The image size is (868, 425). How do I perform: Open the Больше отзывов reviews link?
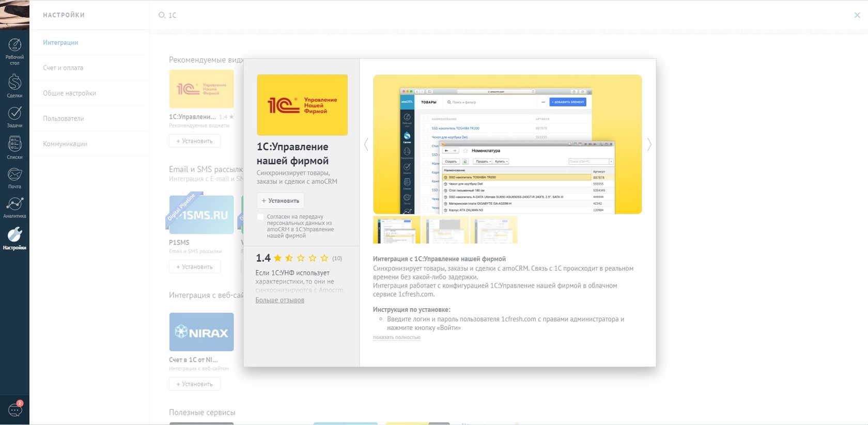[280, 300]
